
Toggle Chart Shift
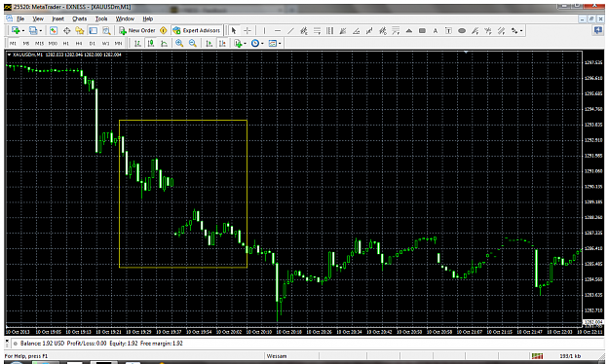pyautogui.click(x=222, y=43)
